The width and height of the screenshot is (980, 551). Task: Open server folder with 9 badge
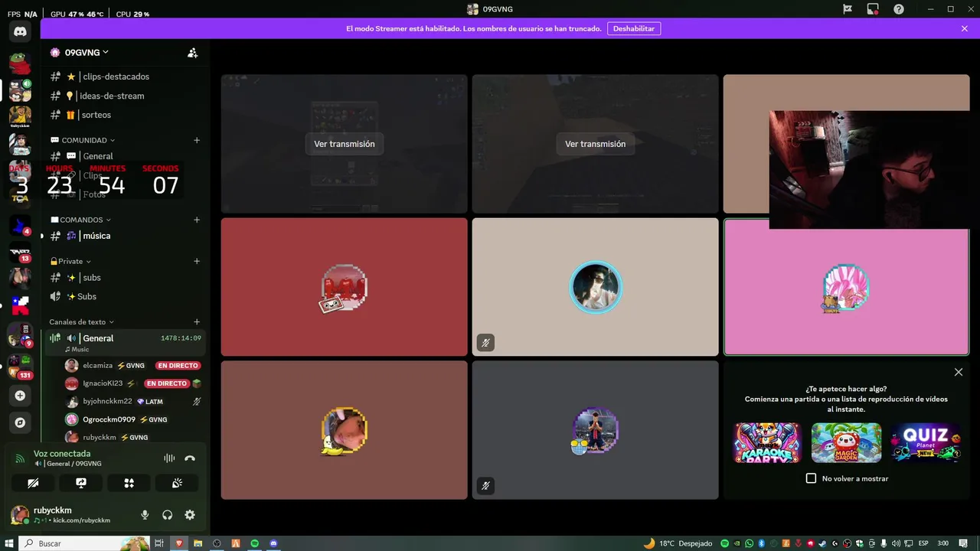pos(20,334)
